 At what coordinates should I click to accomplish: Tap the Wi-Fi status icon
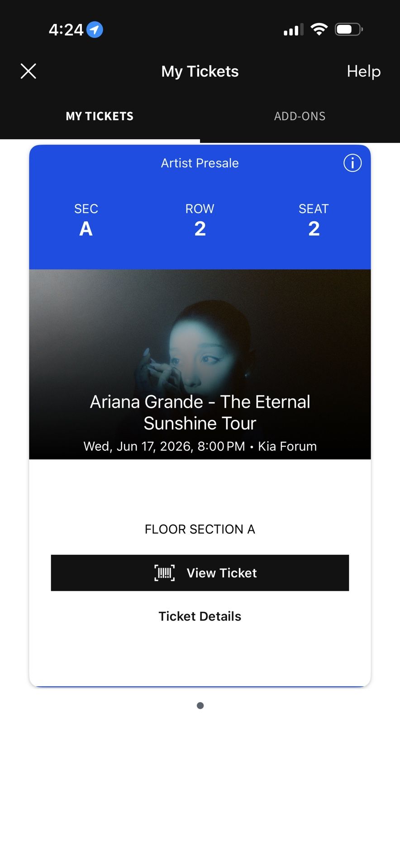(x=319, y=30)
